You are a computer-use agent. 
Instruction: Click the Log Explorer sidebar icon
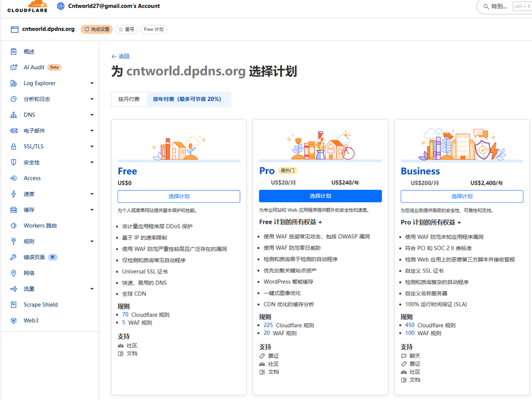14,83
